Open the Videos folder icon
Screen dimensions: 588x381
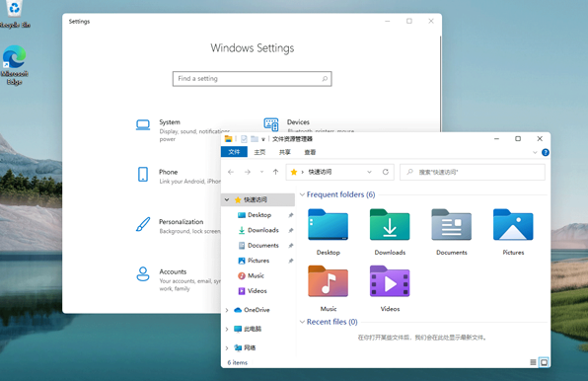click(390, 281)
